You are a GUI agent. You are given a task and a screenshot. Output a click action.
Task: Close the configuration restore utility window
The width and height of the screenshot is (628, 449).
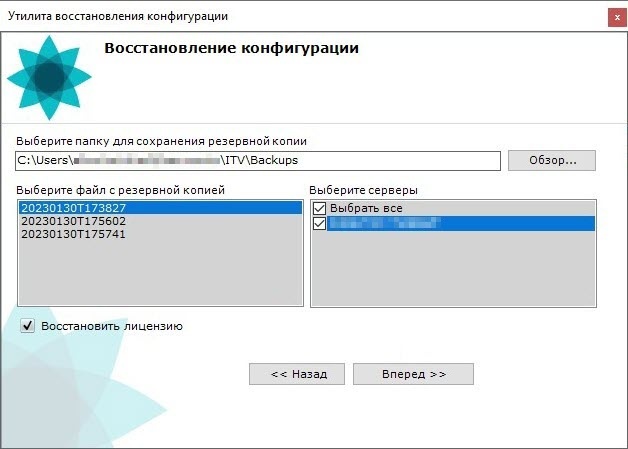[x=611, y=15]
